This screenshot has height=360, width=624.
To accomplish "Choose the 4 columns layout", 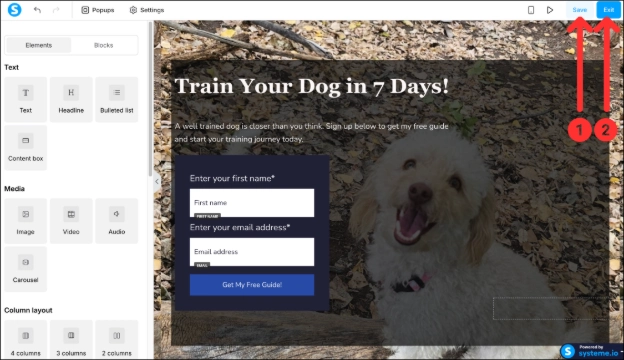I will [x=25, y=340].
